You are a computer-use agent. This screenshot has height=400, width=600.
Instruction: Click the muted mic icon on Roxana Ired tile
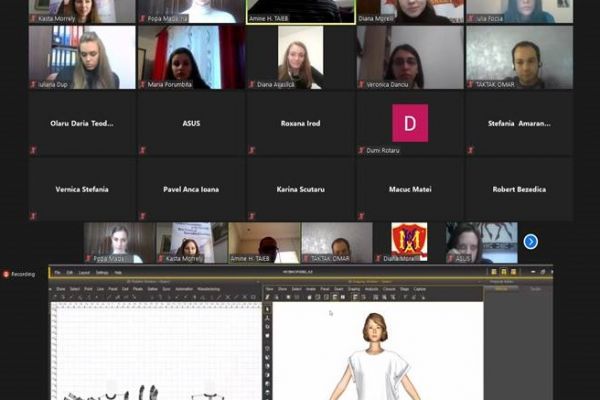[251, 150]
